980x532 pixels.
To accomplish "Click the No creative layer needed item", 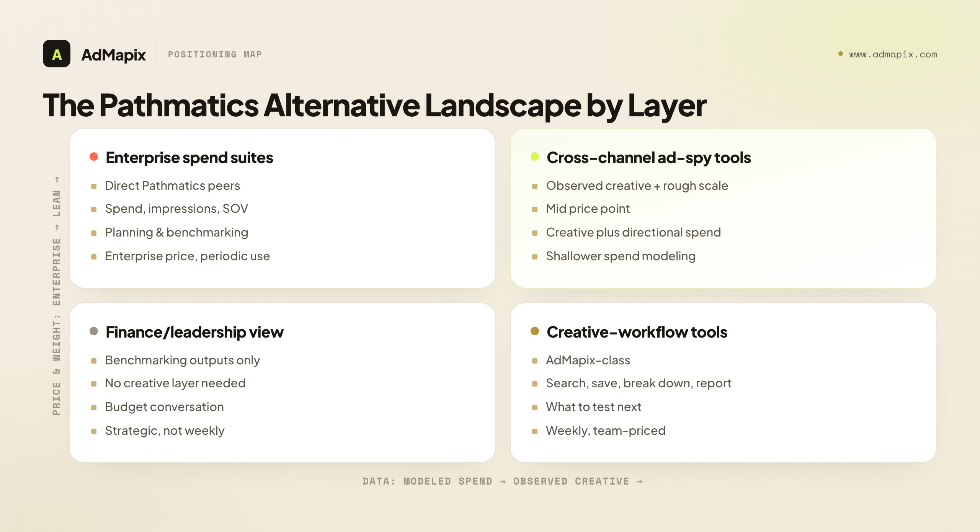I will [x=175, y=383].
